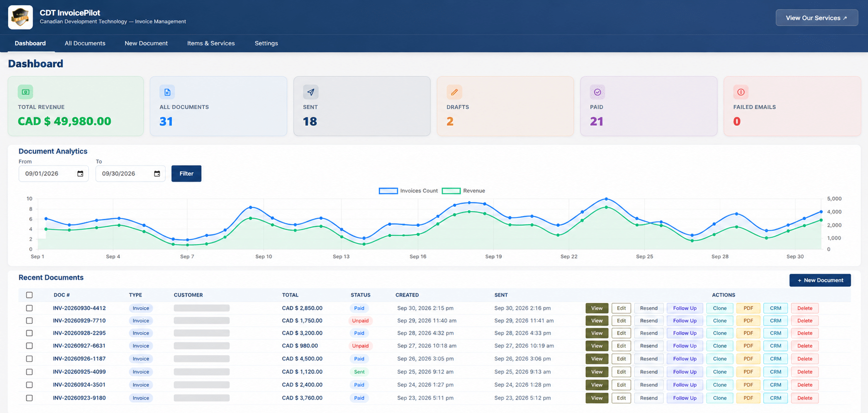Click the Total Revenue money icon
The image size is (868, 413).
tap(26, 92)
